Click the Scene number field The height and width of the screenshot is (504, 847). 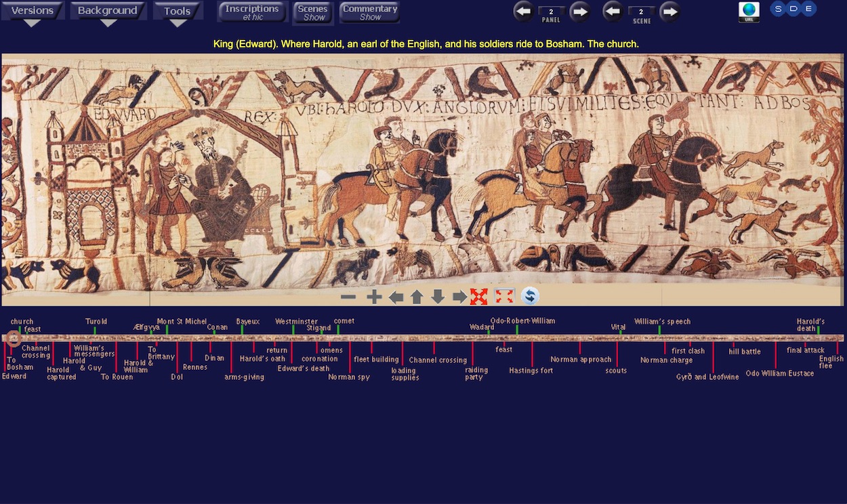point(641,12)
